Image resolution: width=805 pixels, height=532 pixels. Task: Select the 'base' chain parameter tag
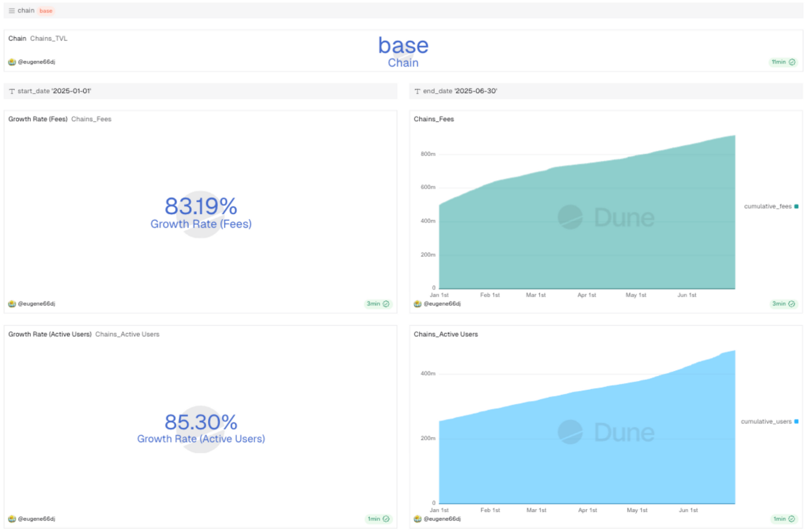tap(46, 11)
